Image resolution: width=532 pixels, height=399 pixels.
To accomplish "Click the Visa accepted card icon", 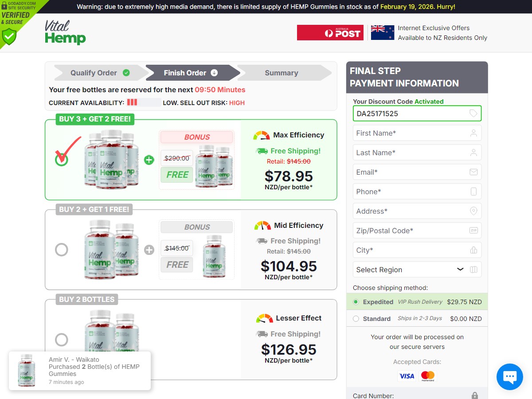I will (x=407, y=376).
